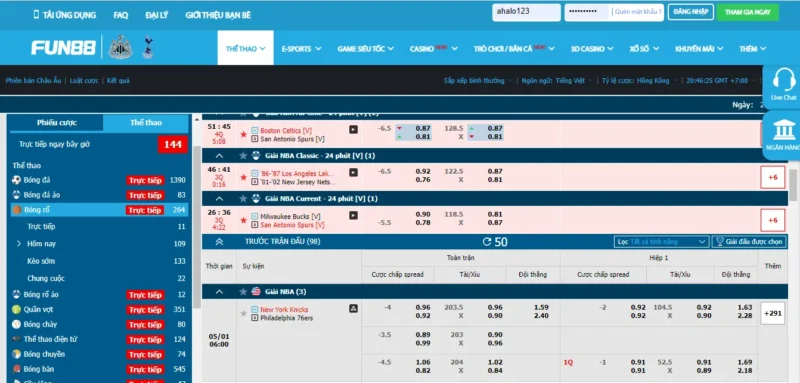Toggle favorite star for Giải NBA league
This screenshot has height=383, width=800.
click(243, 292)
